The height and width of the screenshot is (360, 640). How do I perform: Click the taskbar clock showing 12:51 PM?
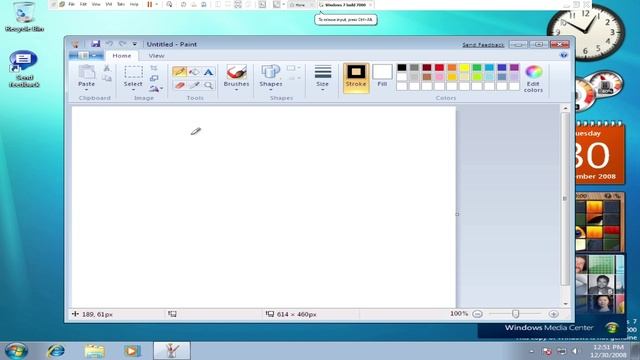608,351
